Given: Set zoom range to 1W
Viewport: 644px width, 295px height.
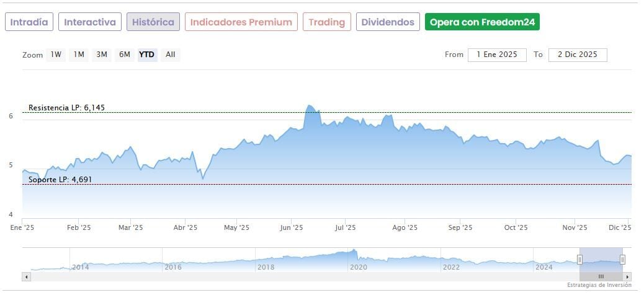Looking at the screenshot, I should [56, 55].
